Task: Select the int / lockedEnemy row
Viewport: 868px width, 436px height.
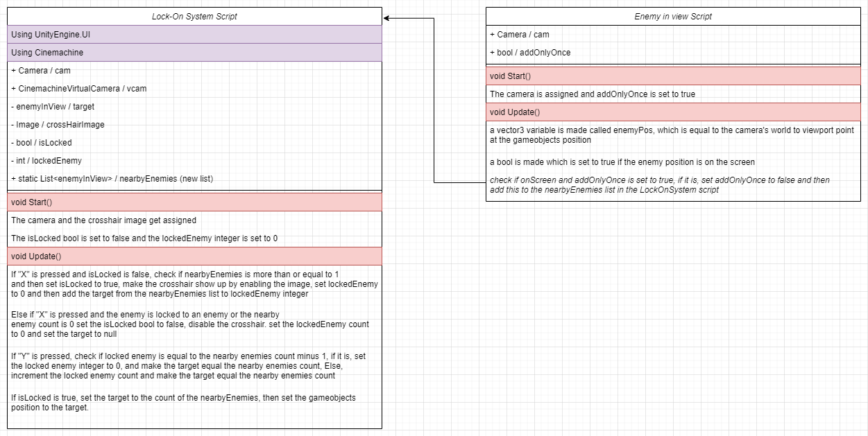Action: coord(194,160)
